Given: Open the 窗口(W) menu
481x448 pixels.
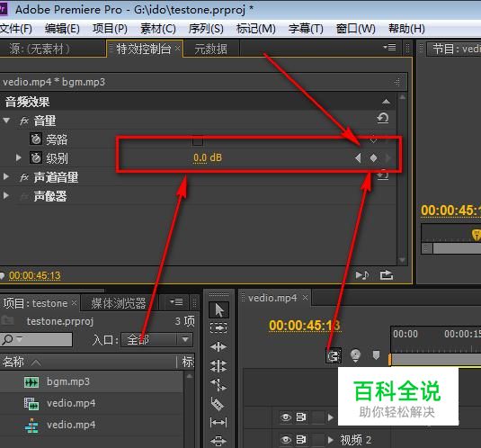Looking at the screenshot, I should pos(355,29).
